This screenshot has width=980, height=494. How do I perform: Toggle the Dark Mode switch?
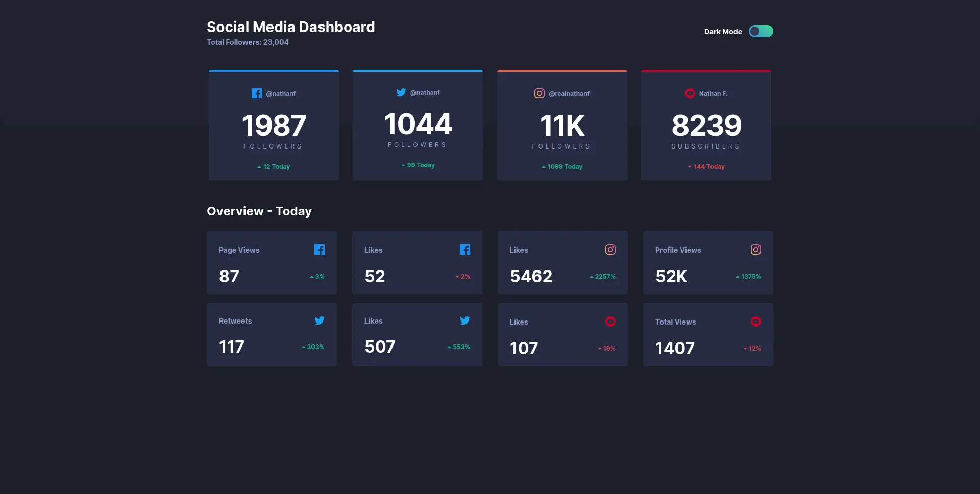pos(761,31)
